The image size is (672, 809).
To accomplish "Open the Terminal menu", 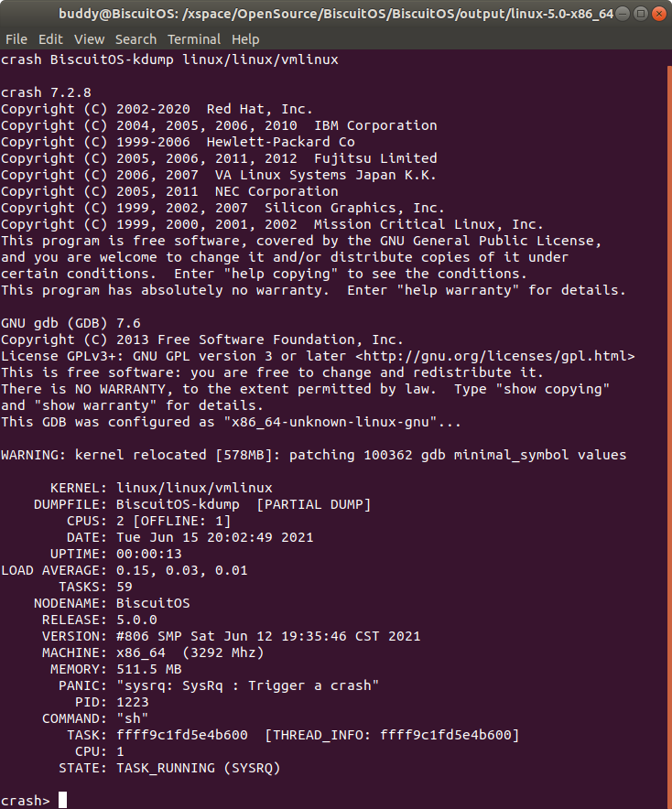I will 194,39.
